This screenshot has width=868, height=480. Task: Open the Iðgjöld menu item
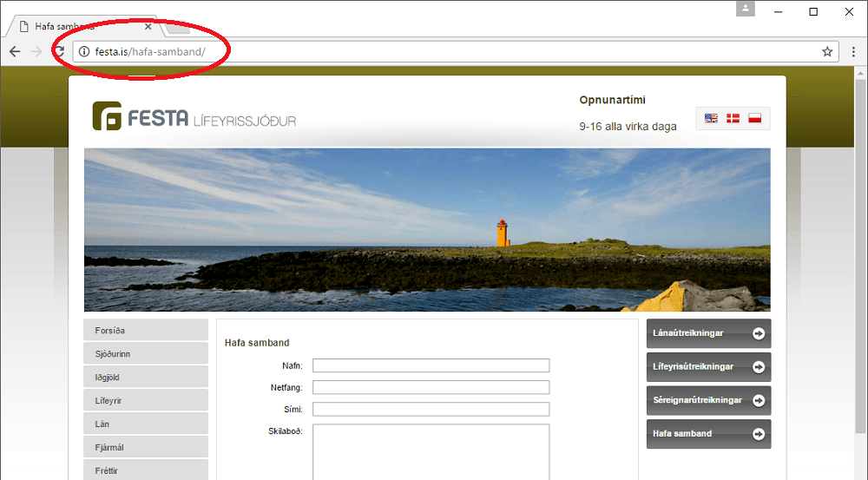click(x=146, y=377)
